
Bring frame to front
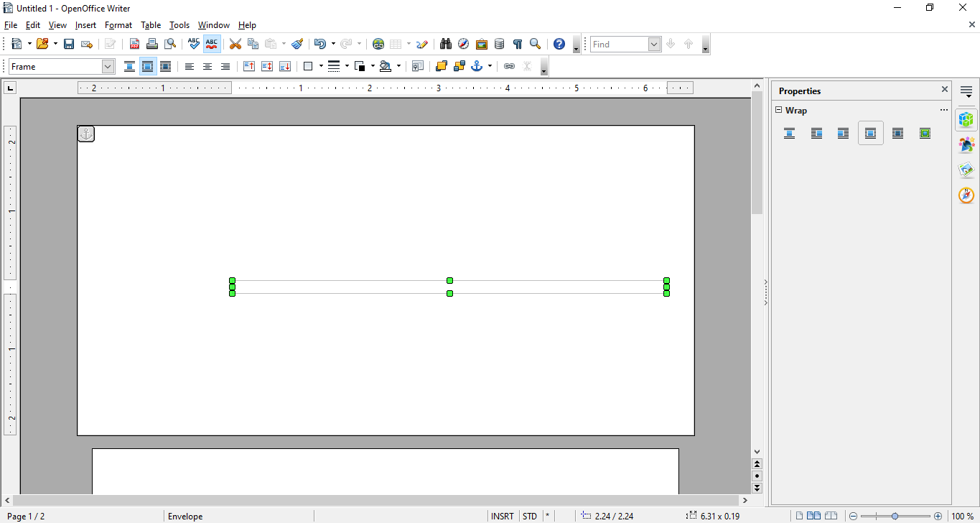tap(442, 66)
